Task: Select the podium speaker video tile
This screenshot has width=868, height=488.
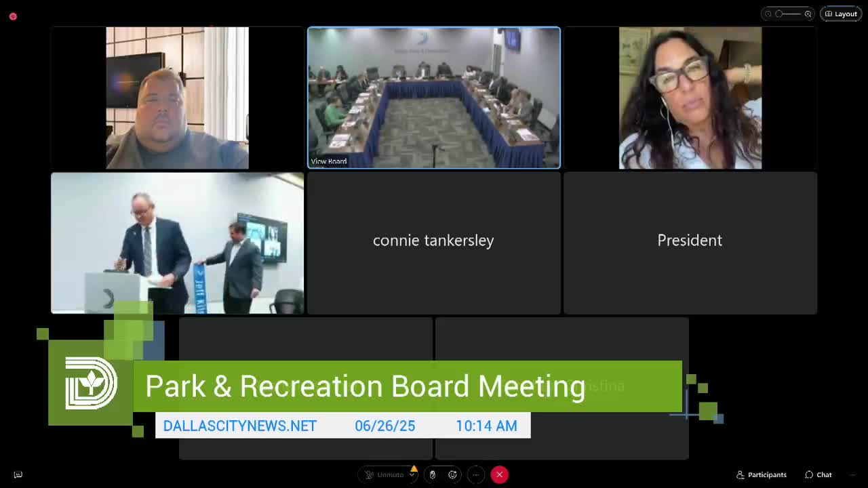Action: pos(178,243)
